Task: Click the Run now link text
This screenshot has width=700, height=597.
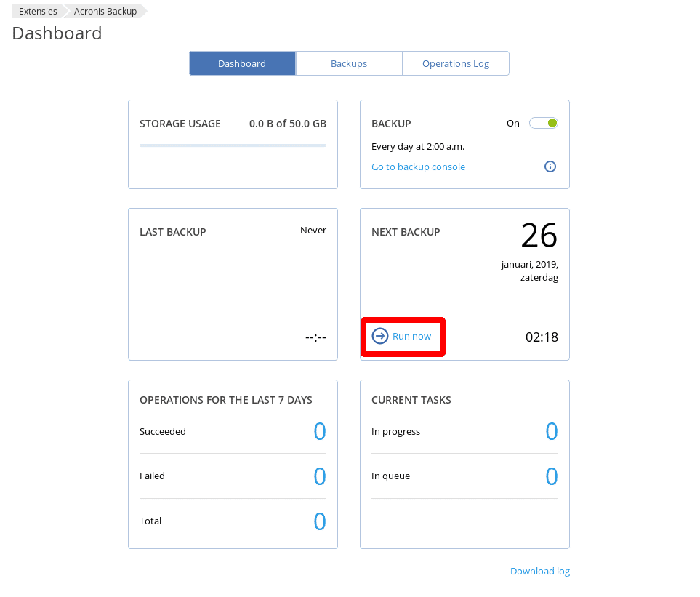Action: tap(411, 336)
